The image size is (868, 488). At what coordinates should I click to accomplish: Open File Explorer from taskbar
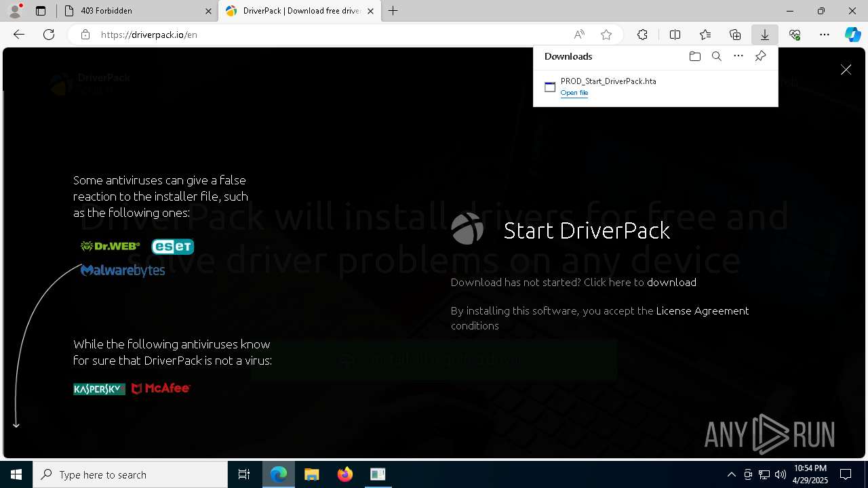pyautogui.click(x=311, y=474)
